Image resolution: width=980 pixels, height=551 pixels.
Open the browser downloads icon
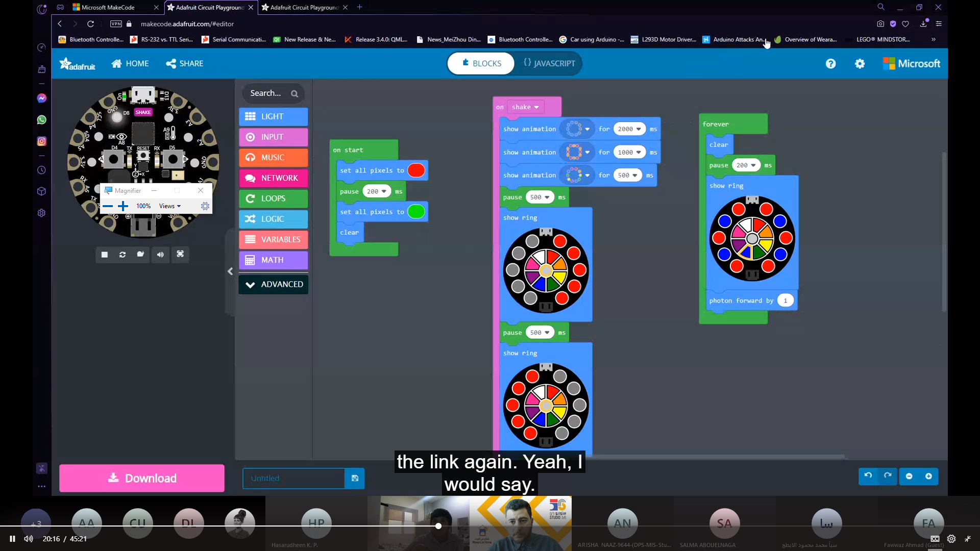[923, 24]
